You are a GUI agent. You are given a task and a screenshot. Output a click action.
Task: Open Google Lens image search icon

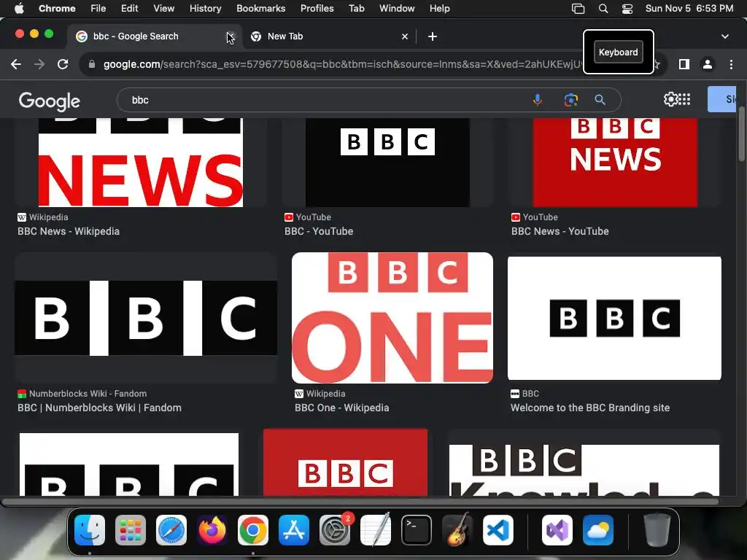[x=570, y=100]
